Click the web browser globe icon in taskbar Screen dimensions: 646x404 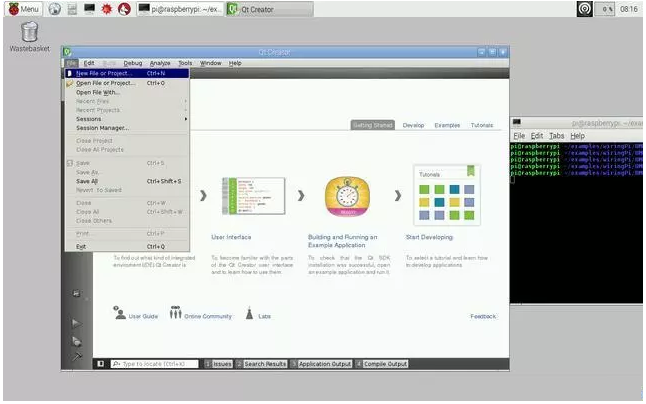[54, 9]
